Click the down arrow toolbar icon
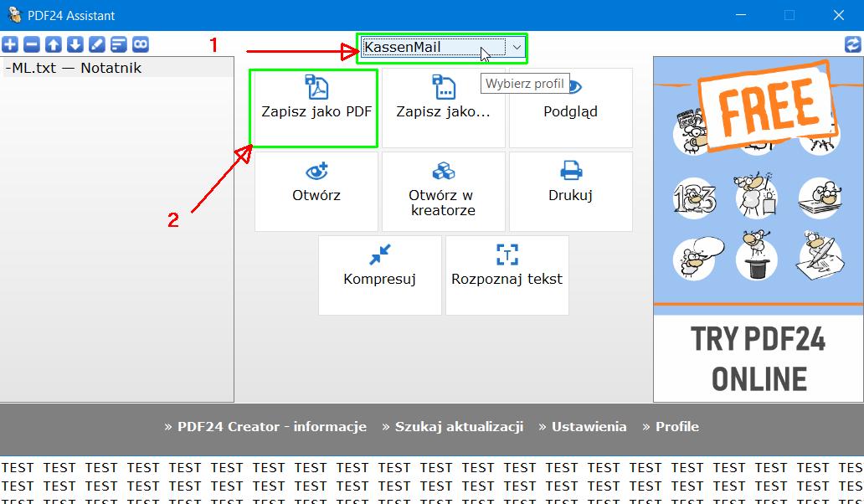 tap(75, 44)
